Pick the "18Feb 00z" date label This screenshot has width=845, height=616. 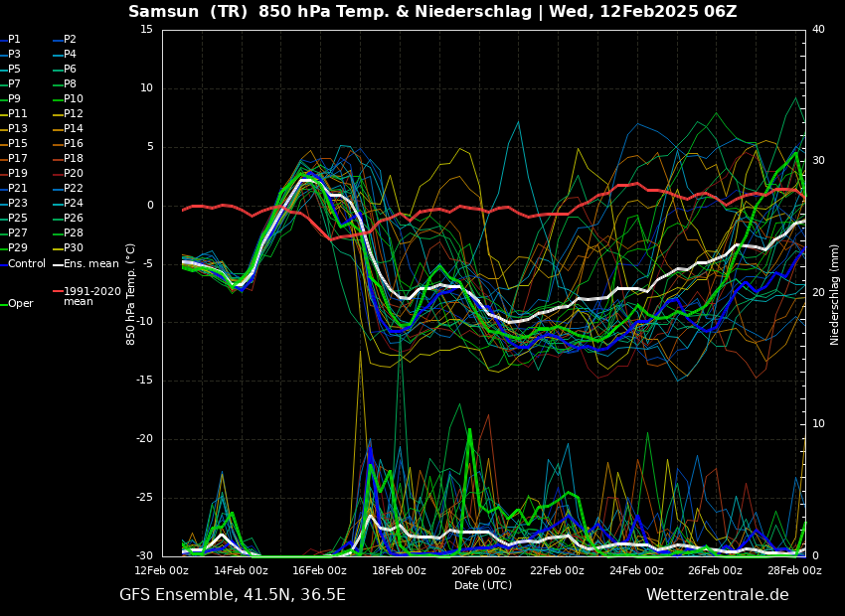click(400, 570)
